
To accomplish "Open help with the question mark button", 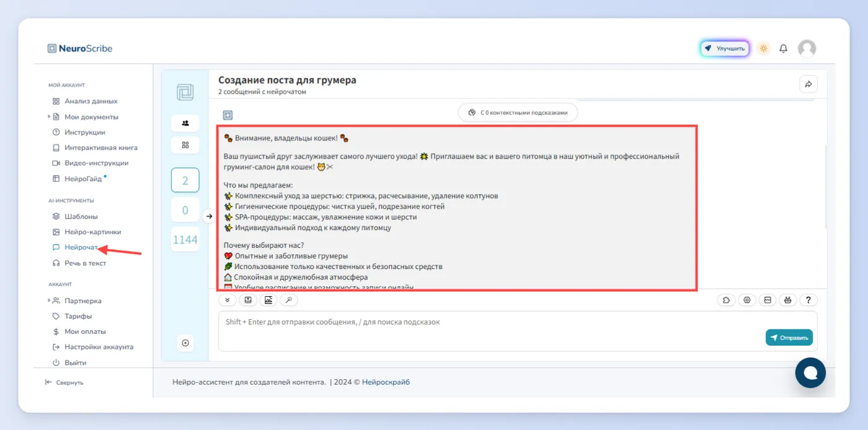I will tap(808, 300).
